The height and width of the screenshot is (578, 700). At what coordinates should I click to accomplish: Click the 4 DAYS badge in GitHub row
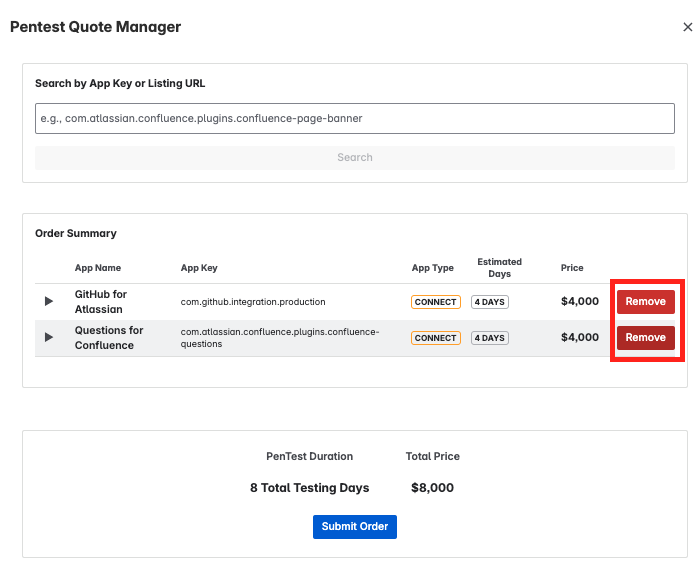(489, 302)
